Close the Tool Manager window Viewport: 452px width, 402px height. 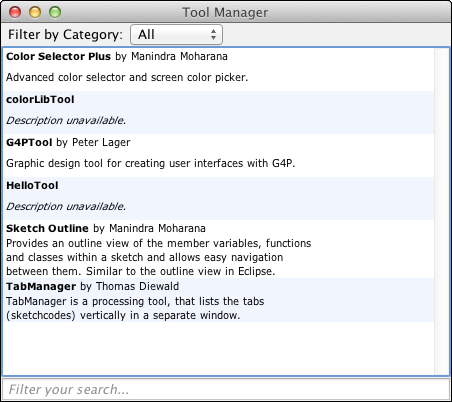click(x=15, y=12)
